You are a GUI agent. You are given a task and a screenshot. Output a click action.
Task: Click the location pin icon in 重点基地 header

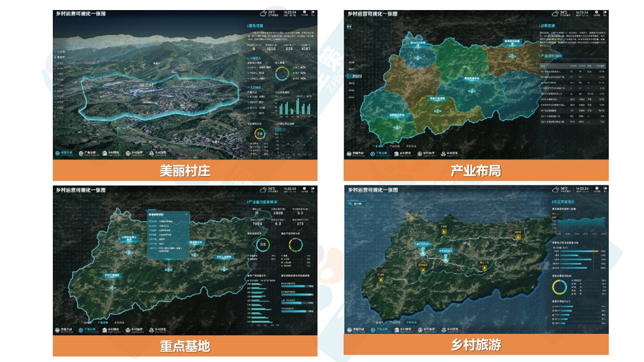[x=303, y=189]
